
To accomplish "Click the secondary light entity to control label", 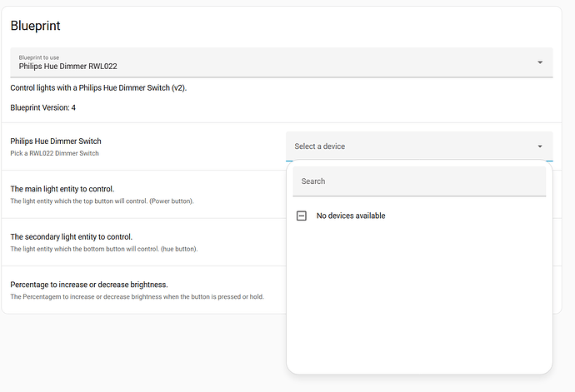I will [72, 236].
